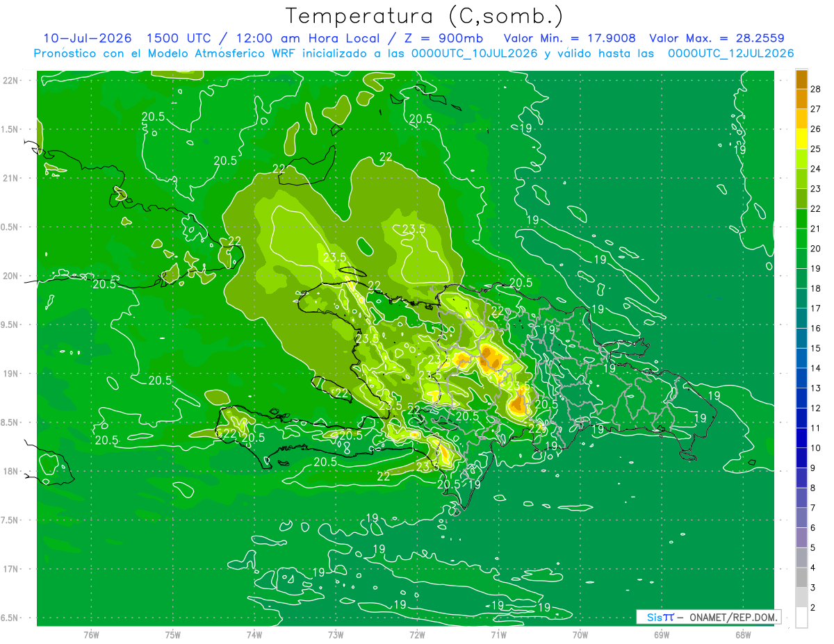Pick the orange swatch between 27 and 28

pyautogui.click(x=801, y=99)
